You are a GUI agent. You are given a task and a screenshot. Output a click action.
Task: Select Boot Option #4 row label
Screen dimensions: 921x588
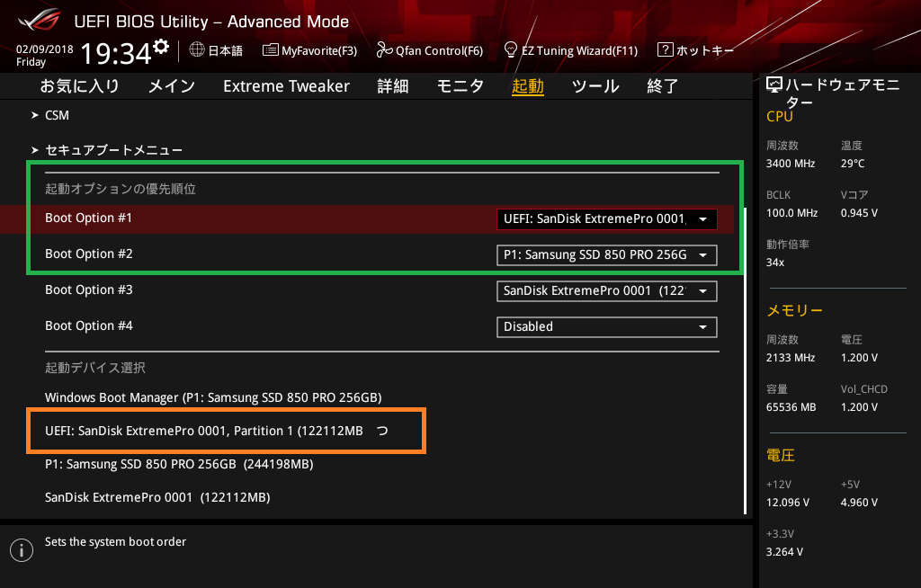89,325
